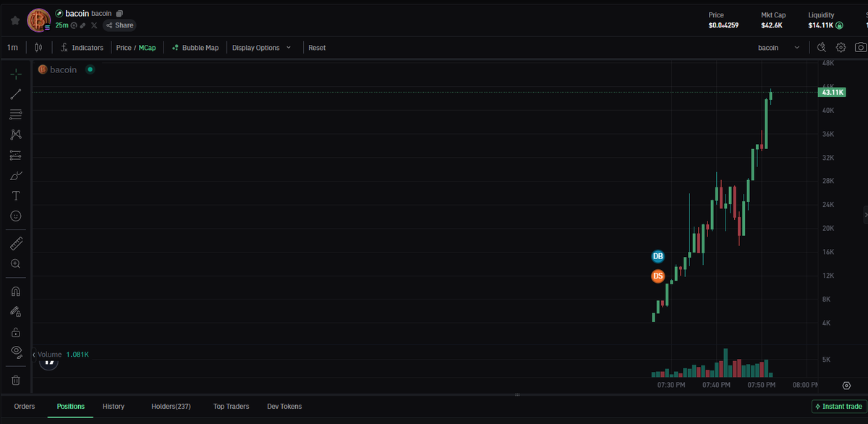Collapse the Volume indicator legend arrow
868x424 pixels.
[x=34, y=355]
